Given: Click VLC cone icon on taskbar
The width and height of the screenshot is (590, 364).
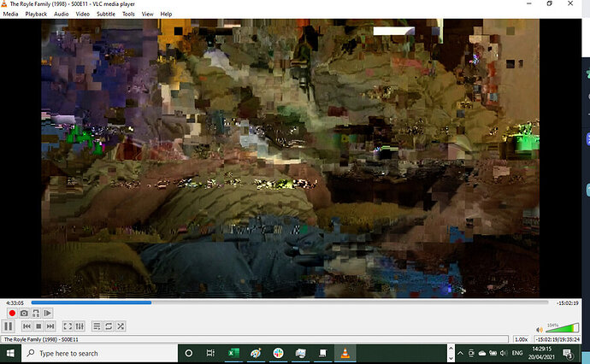Looking at the screenshot, I should point(345,353).
